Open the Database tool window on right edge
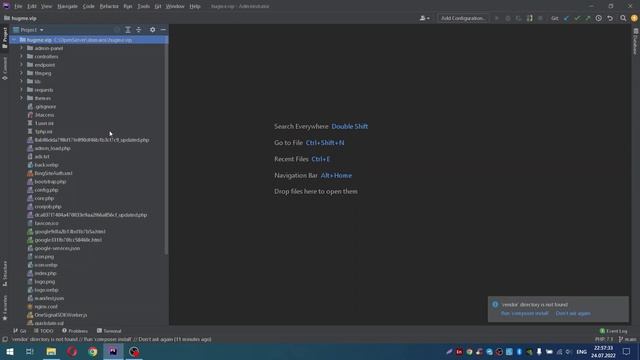Screen dimensions: 640x360 636,41
